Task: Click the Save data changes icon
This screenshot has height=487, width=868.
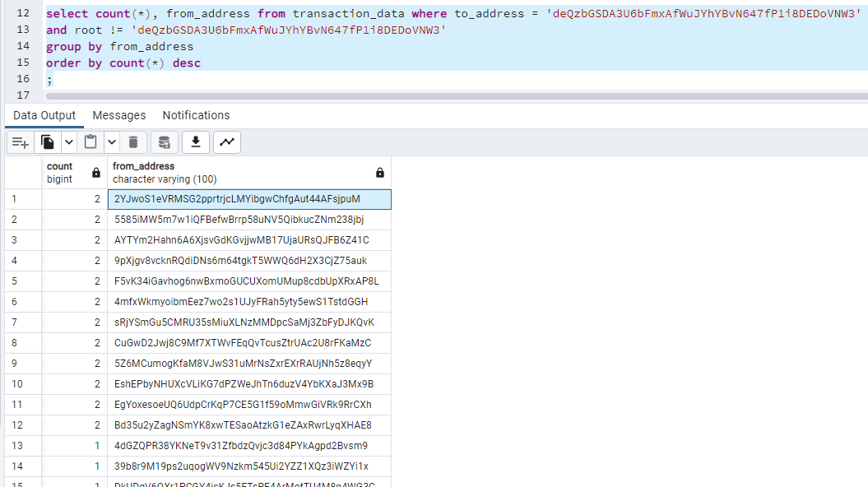Action: pos(165,142)
